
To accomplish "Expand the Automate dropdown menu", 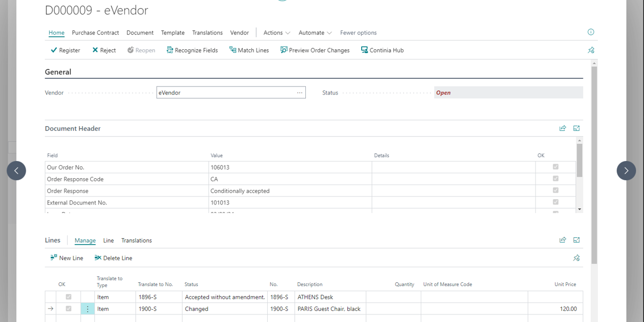I will tap(315, 33).
